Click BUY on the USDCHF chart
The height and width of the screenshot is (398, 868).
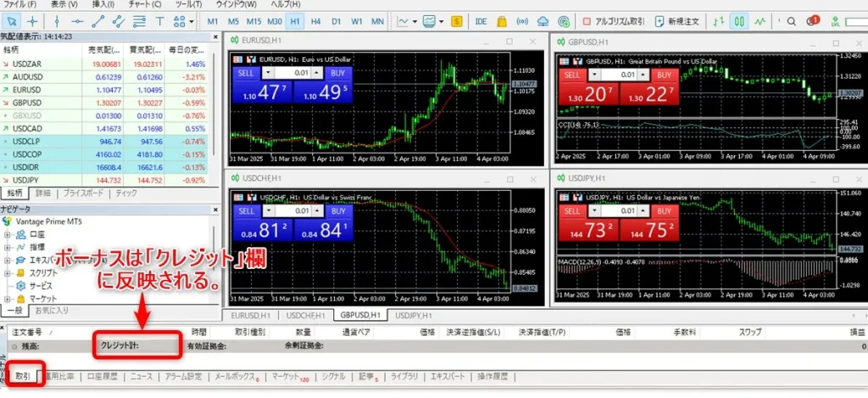[338, 211]
